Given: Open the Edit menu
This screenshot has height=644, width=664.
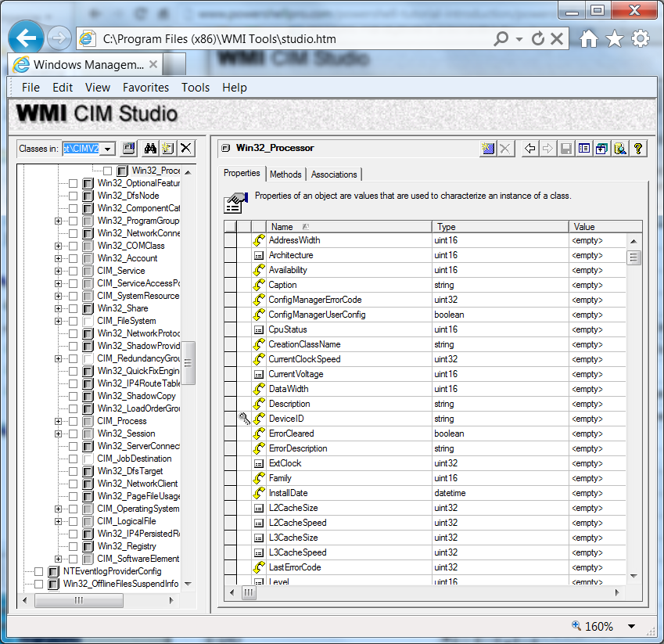Looking at the screenshot, I should (x=63, y=88).
